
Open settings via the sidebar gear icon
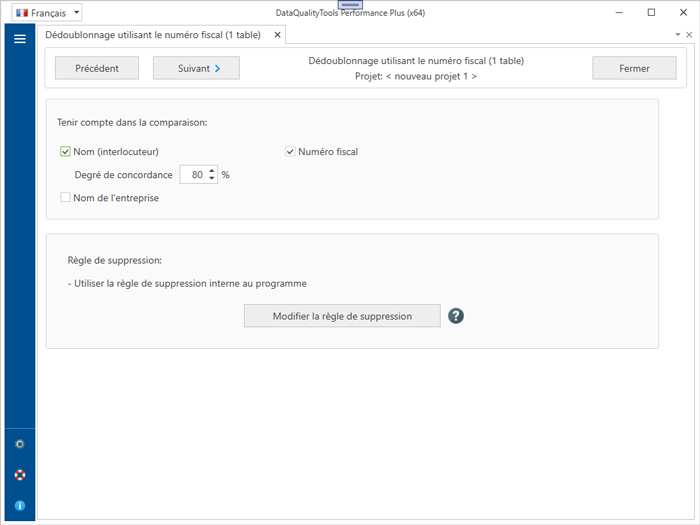(x=20, y=444)
